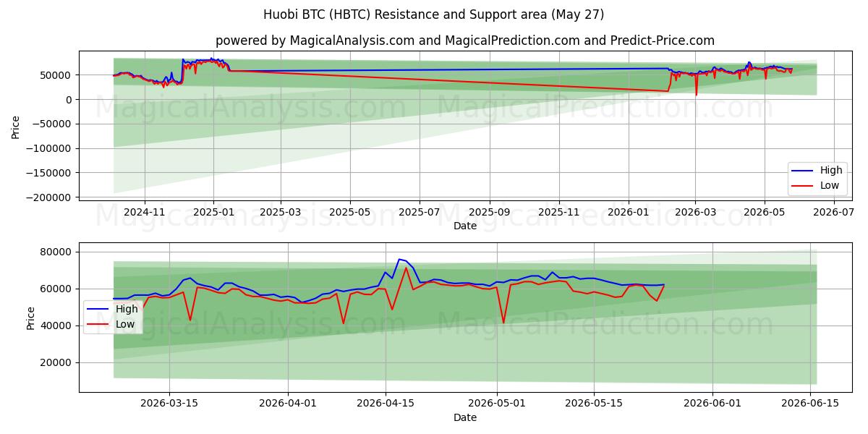Click the top chart x-axis label '2025-01'
Image resolution: width=868 pixels, height=434 pixels.
213,212
